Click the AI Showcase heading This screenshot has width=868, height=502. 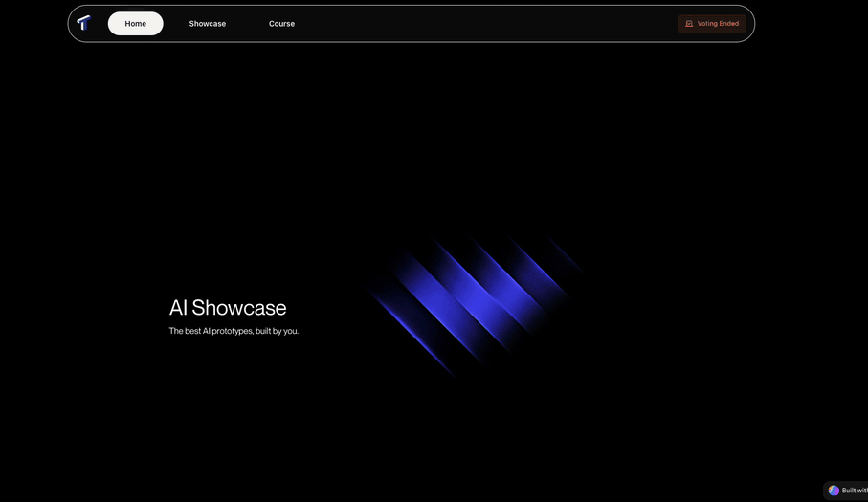coord(228,308)
